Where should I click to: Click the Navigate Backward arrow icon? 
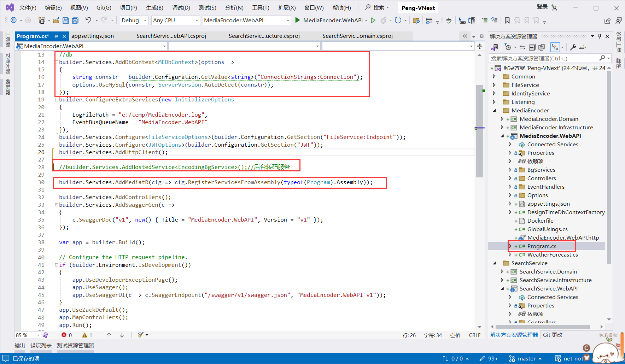14,20
